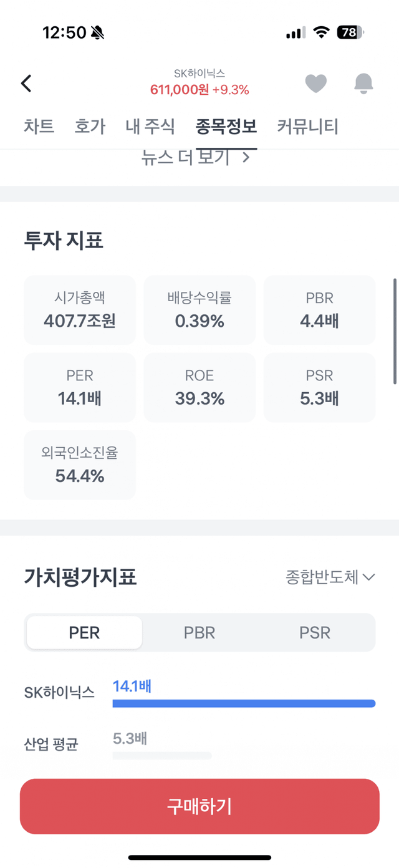Open 뉴스 더 보기 link
The image size is (399, 868).
[196, 158]
